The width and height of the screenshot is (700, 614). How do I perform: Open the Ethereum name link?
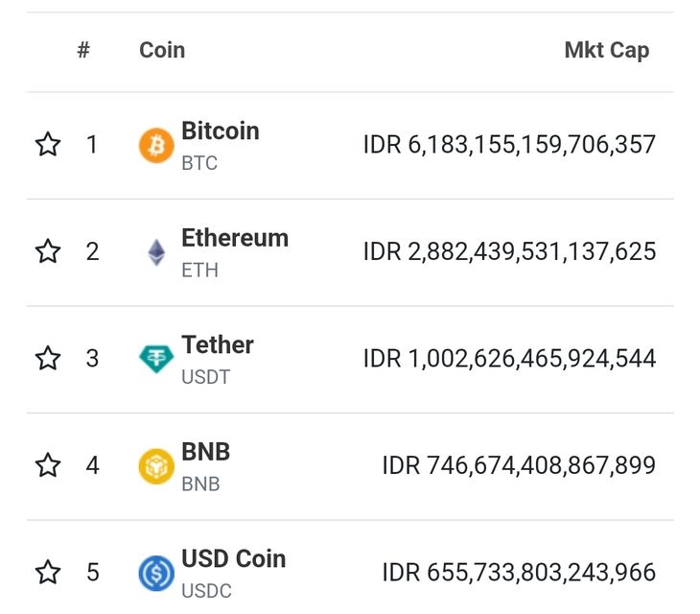[234, 238]
